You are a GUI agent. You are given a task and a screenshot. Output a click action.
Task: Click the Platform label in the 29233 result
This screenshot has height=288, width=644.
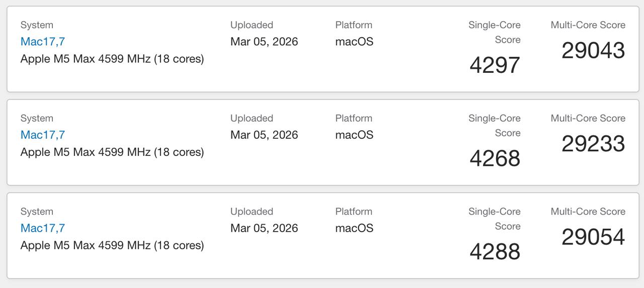click(354, 118)
